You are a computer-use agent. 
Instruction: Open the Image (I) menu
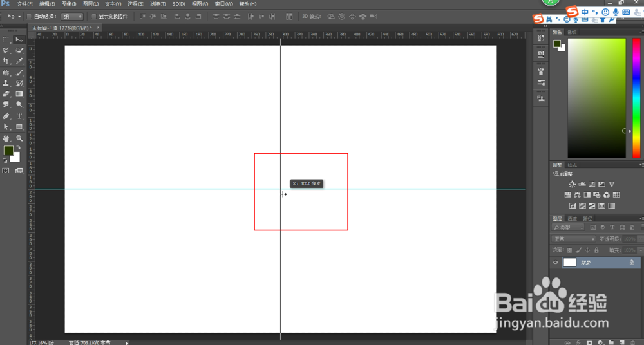(69, 4)
